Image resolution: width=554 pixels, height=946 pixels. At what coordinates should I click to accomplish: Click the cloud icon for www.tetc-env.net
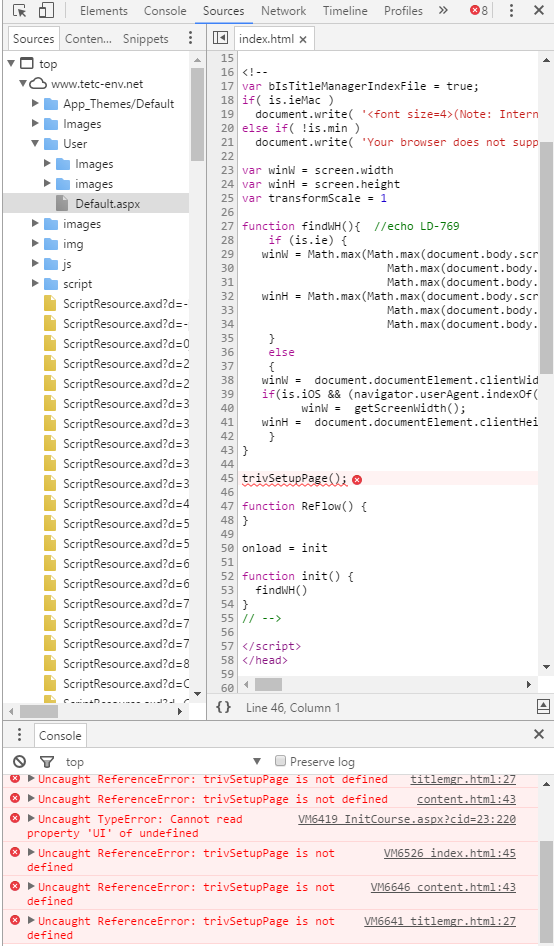[39, 84]
